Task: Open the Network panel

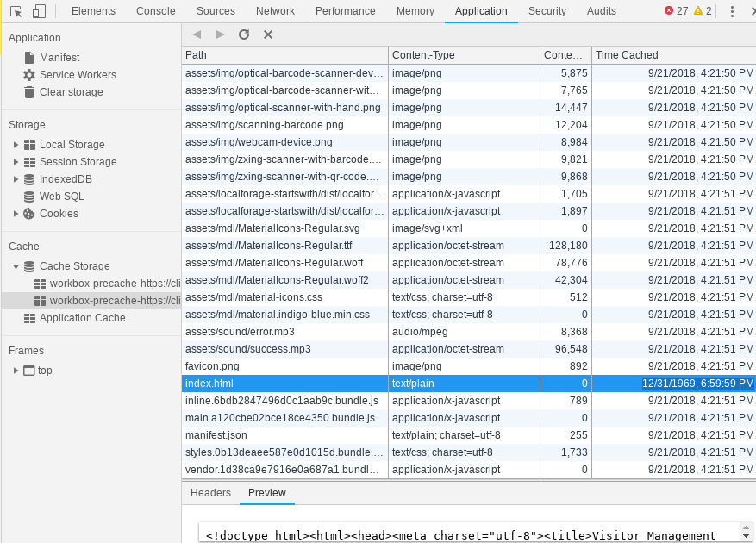Action: click(x=275, y=11)
